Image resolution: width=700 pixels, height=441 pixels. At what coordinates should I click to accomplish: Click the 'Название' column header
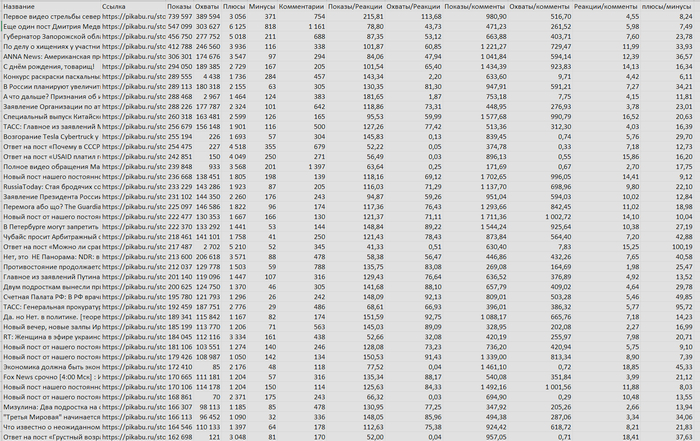(22, 6)
